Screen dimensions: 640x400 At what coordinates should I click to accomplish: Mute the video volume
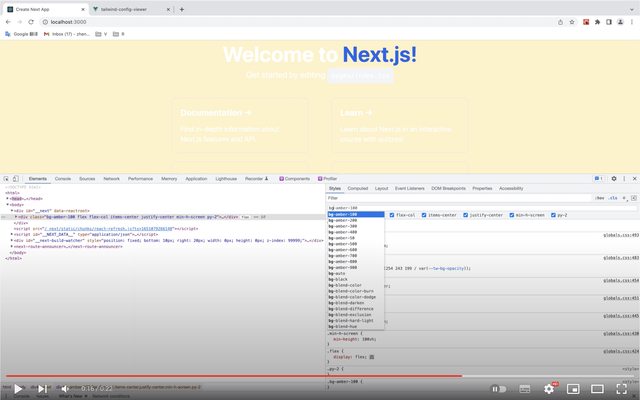click(x=65, y=389)
